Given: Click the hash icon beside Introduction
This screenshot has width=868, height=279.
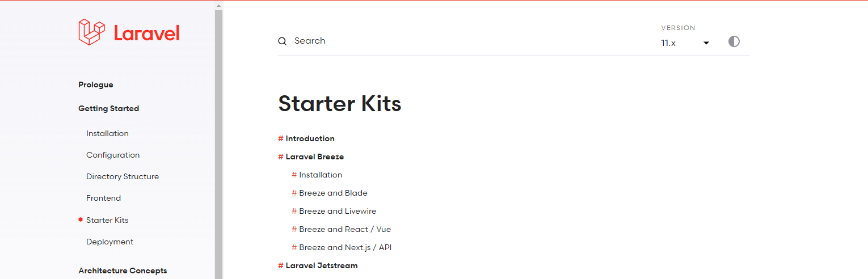Looking at the screenshot, I should click(x=280, y=138).
